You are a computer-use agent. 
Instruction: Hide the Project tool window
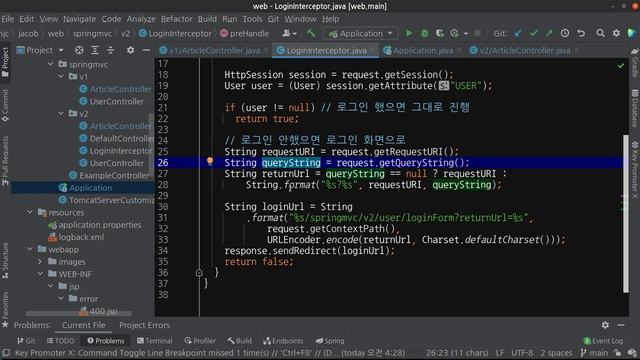tap(146, 50)
